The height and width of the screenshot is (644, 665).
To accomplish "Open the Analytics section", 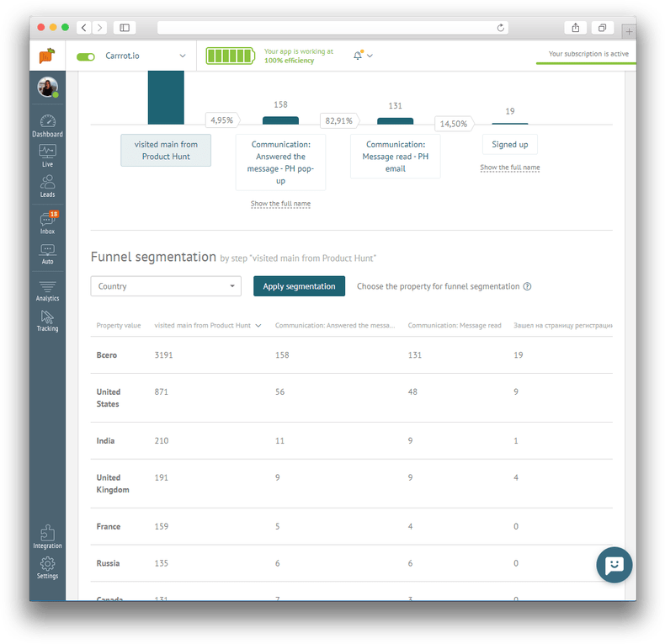I will point(47,290).
